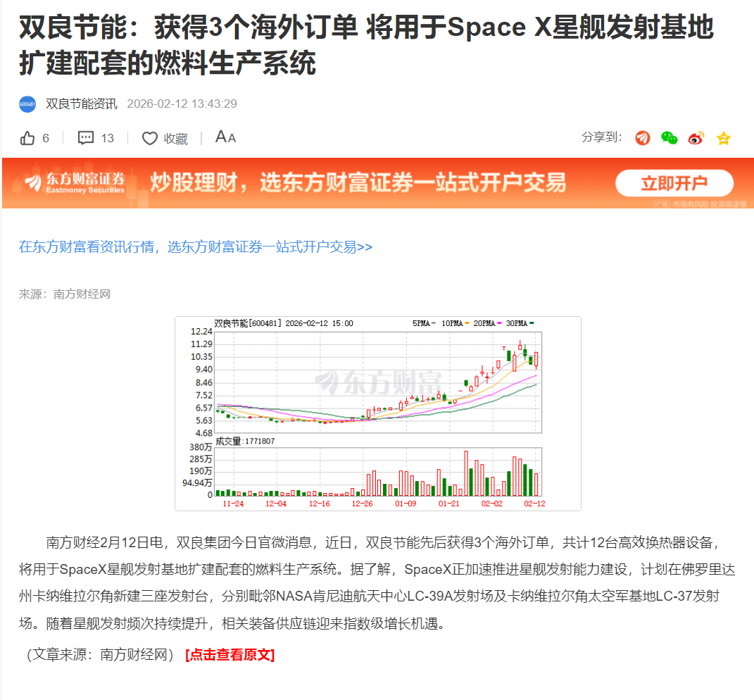Click the thumbs-up like icon
754x700 pixels.
tap(27, 138)
